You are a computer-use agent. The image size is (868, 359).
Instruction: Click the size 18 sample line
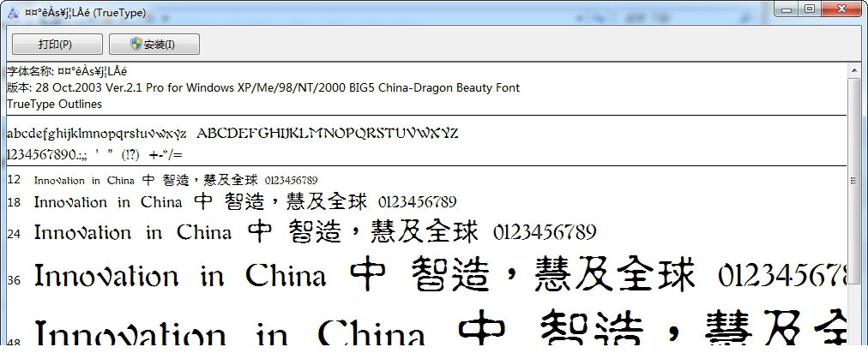pos(232,202)
